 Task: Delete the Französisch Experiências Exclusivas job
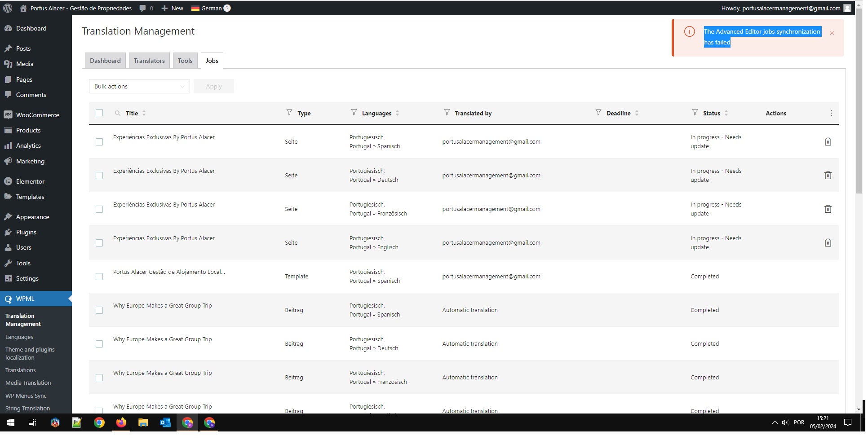click(x=828, y=209)
